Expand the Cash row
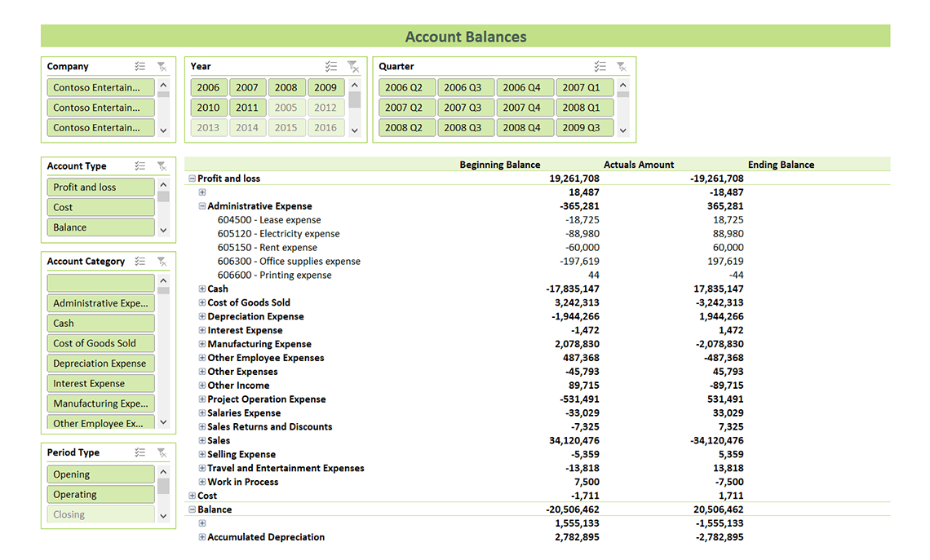Image resolution: width=930 pixels, height=560 pixels. coord(202,289)
